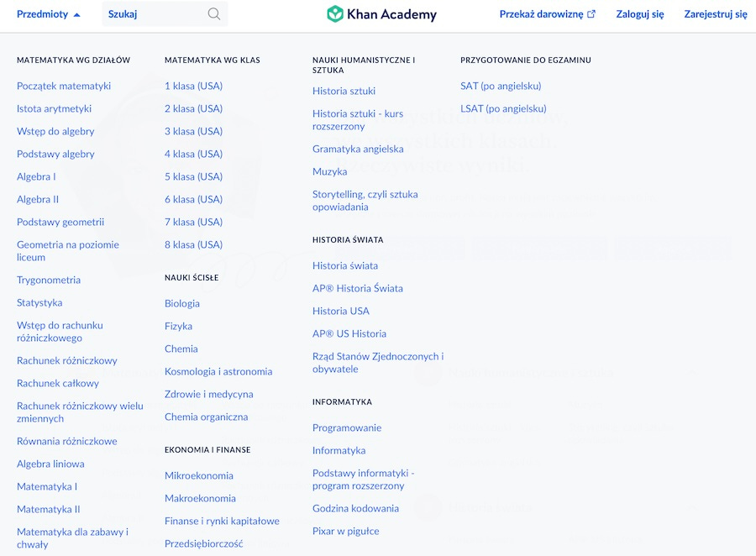Image resolution: width=756 pixels, height=556 pixels.
Task: Choose 7 klasa (USA)
Action: [x=193, y=222]
